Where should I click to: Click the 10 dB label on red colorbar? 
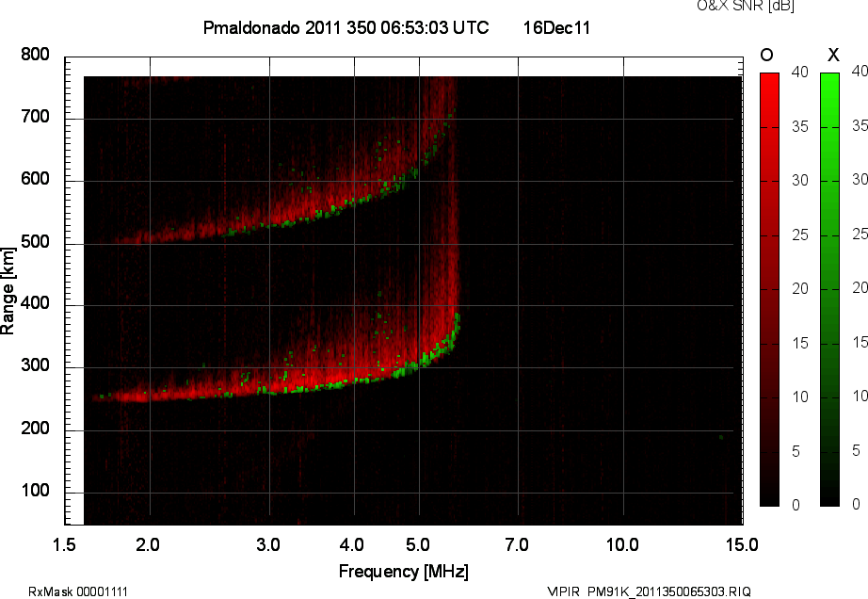tap(800, 397)
